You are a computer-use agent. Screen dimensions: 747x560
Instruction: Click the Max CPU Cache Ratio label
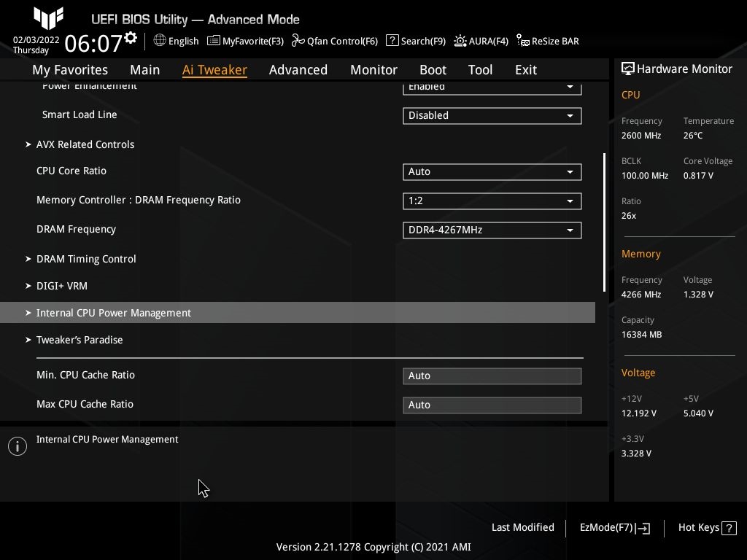85,404
